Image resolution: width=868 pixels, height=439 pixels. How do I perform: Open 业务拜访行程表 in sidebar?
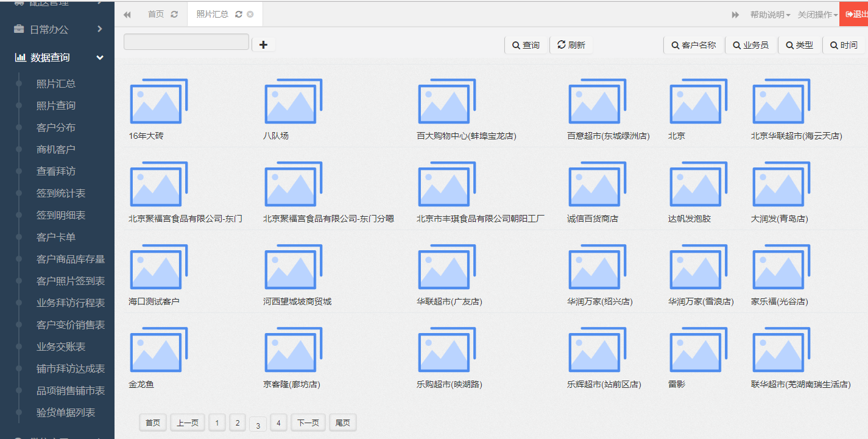tap(71, 303)
